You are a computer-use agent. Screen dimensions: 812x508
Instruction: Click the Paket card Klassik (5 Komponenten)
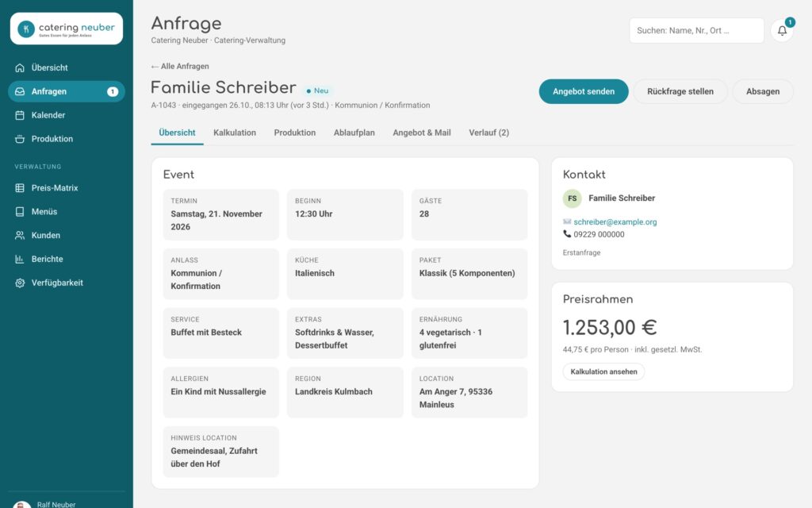pos(469,274)
